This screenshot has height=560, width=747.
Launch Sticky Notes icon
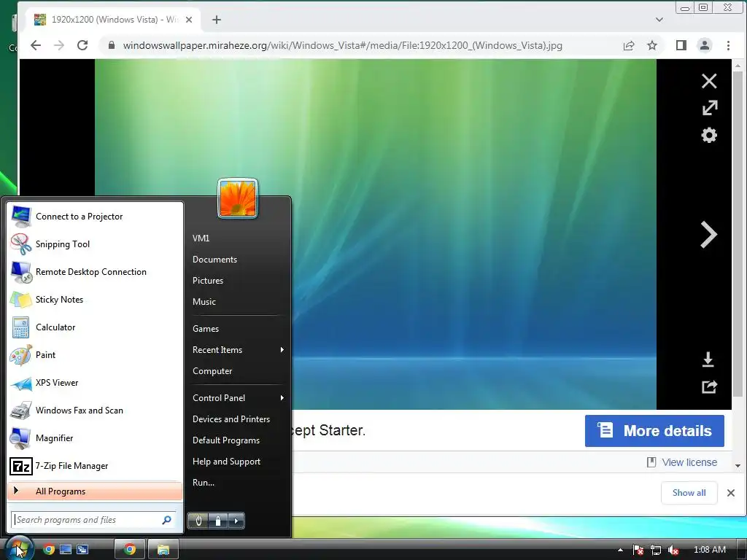pos(21,300)
